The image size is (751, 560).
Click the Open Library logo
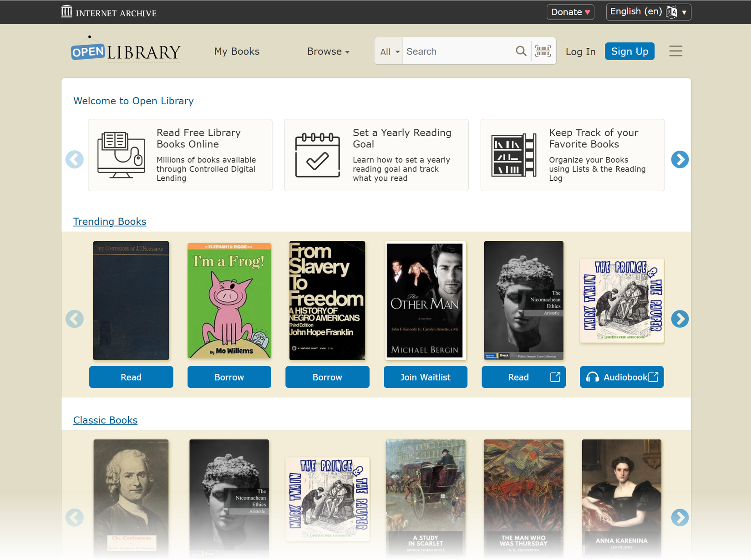126,49
